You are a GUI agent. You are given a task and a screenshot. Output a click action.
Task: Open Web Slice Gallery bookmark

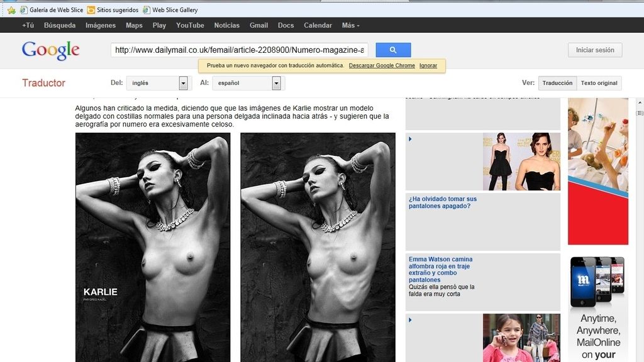[170, 10]
